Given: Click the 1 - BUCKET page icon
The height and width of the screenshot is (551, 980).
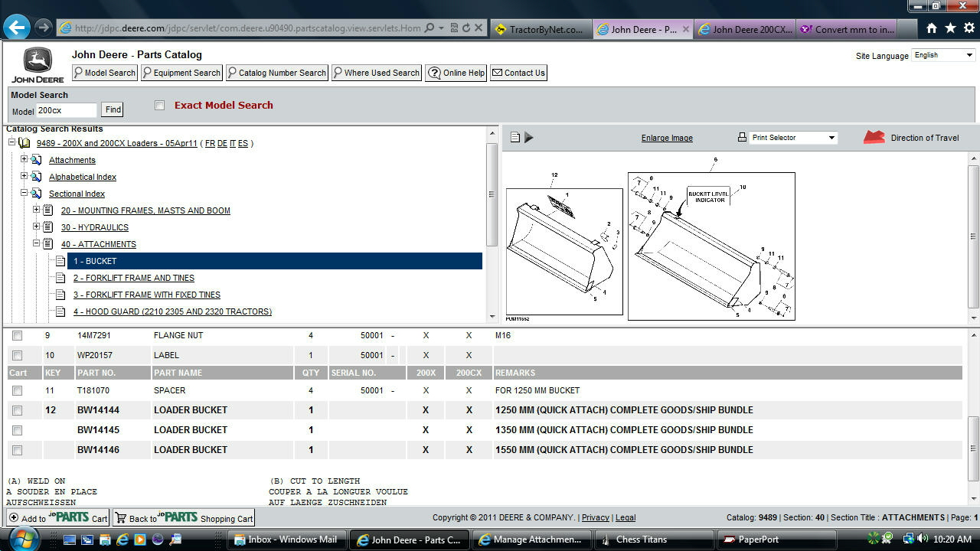Looking at the screenshot, I should point(60,261).
